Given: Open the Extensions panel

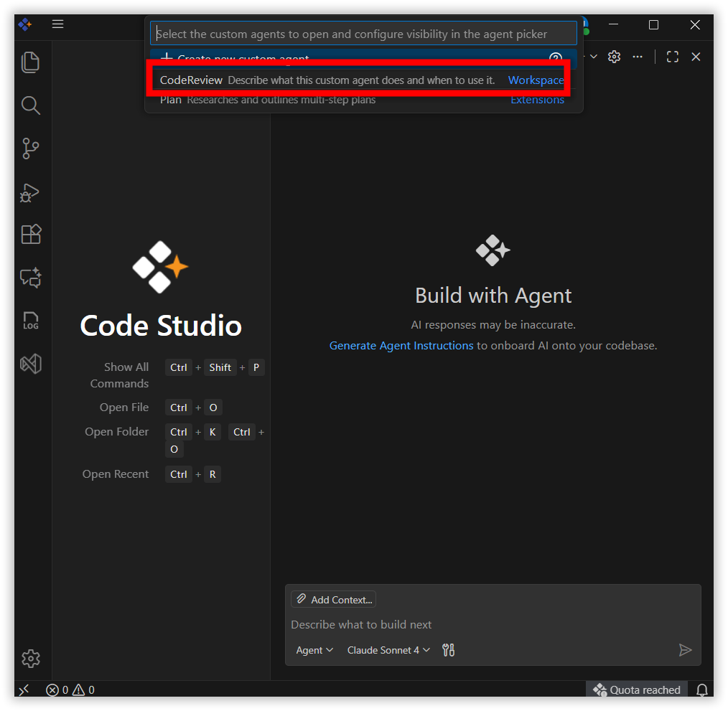Looking at the screenshot, I should [30, 234].
